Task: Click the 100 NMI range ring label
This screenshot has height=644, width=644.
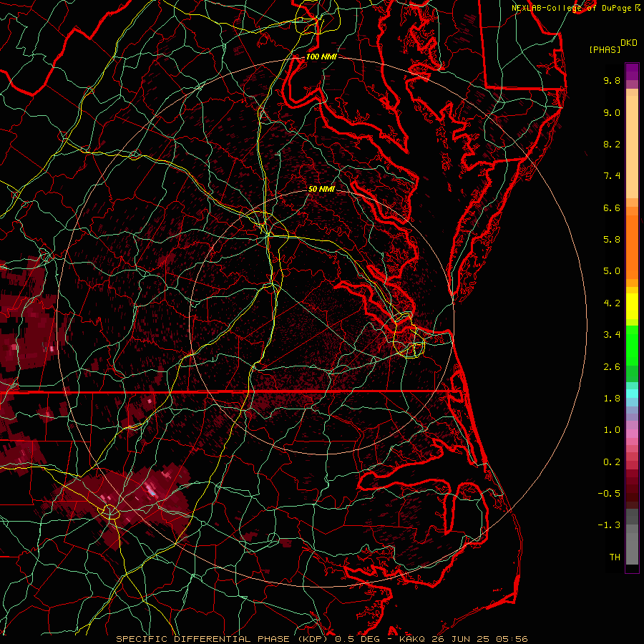Action: (x=321, y=57)
